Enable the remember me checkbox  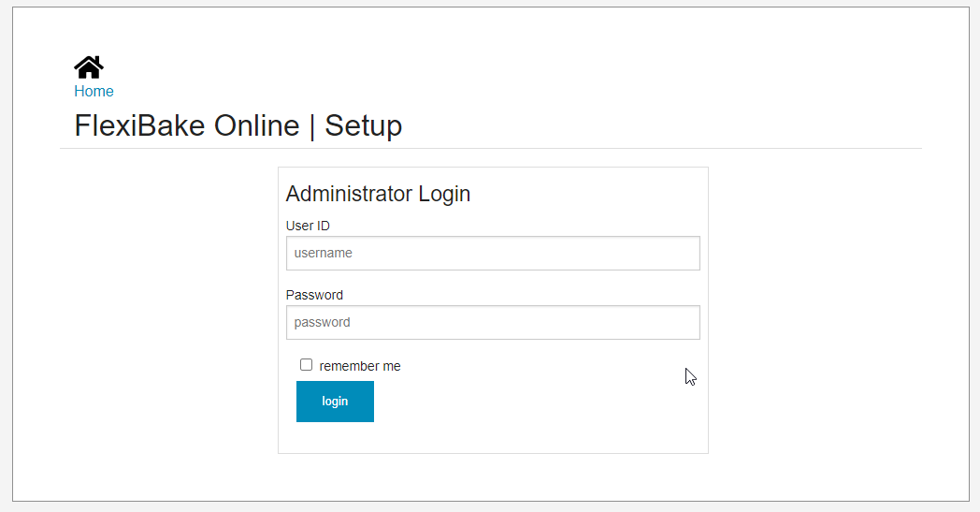[307, 365]
